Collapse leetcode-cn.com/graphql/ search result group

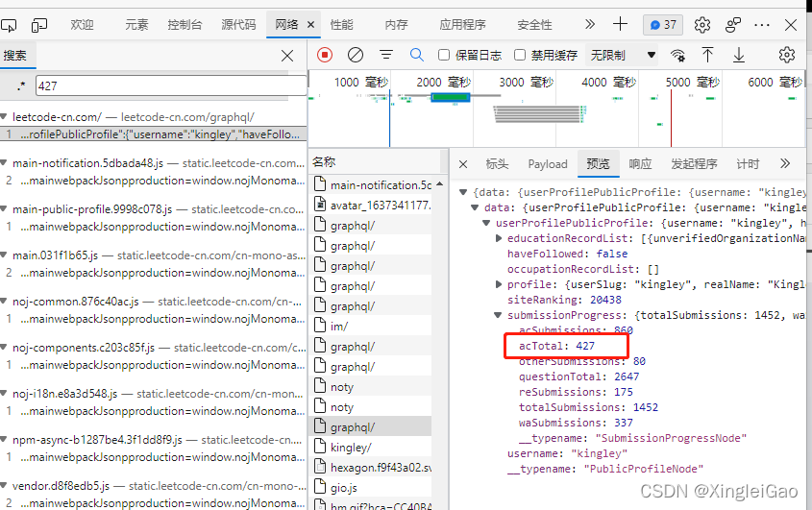(x=4, y=117)
